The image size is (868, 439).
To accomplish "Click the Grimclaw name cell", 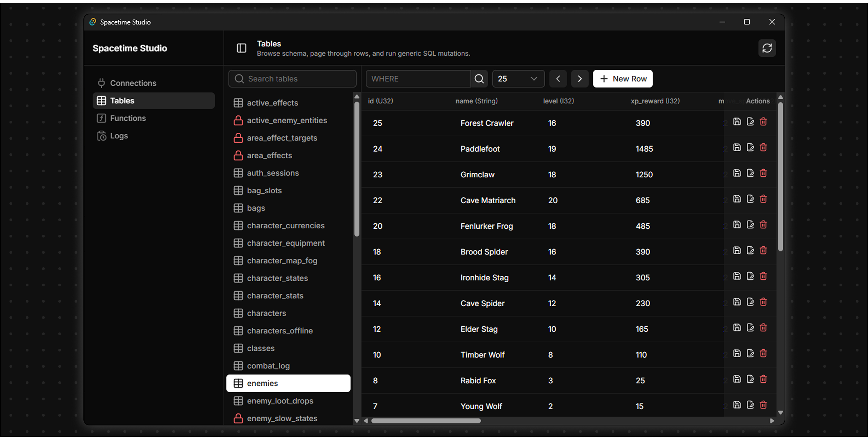I will [x=477, y=174].
